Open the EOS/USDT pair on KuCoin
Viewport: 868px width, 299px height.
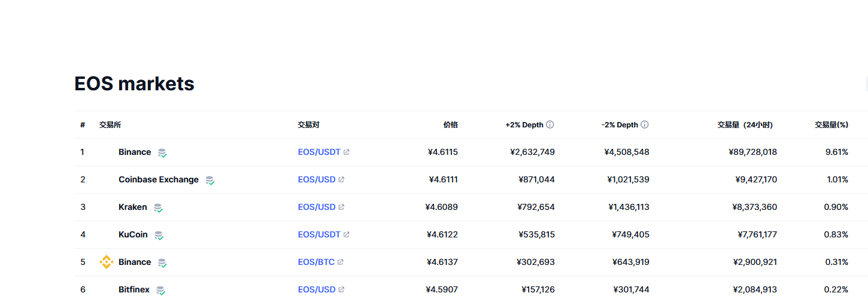319,234
